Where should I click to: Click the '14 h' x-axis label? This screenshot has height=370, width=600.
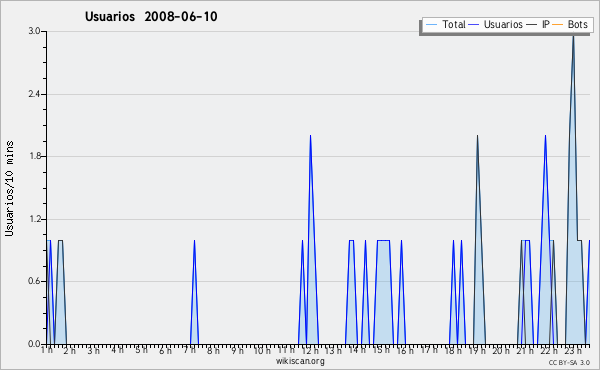[357, 350]
